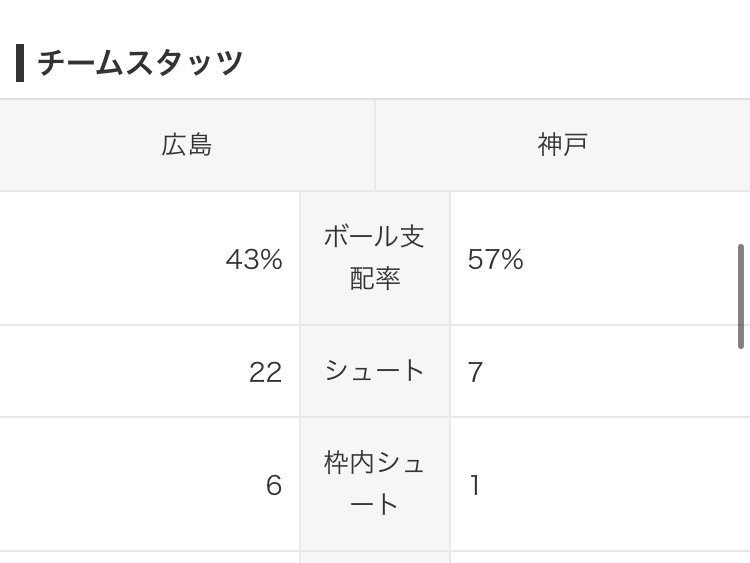Click blank area left of Hiroshima's 22
The width and height of the screenshot is (750, 563).
coord(122,372)
